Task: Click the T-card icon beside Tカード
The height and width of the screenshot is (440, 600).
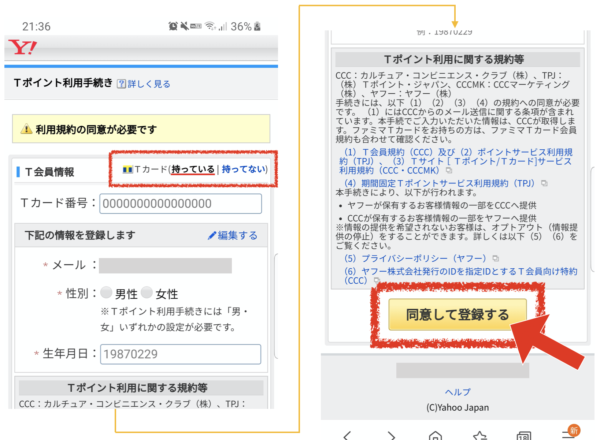Action: click(x=127, y=169)
